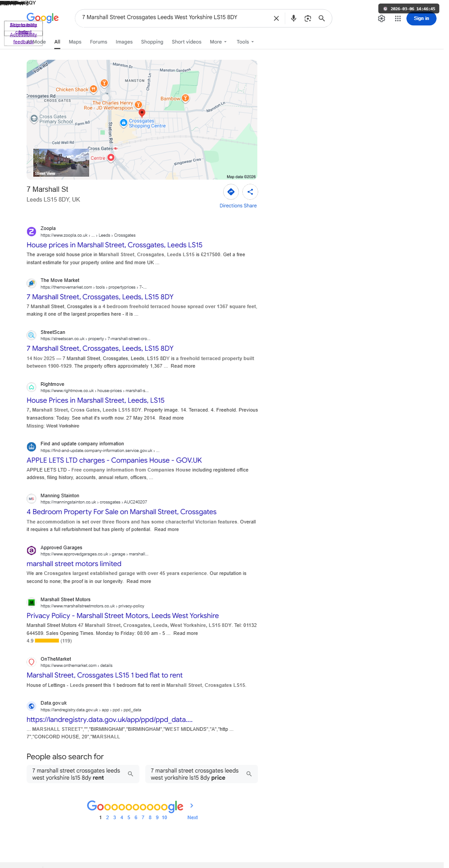The image size is (449, 868).
Task: Get directions to 7 Marshall St
Action: [x=231, y=192]
